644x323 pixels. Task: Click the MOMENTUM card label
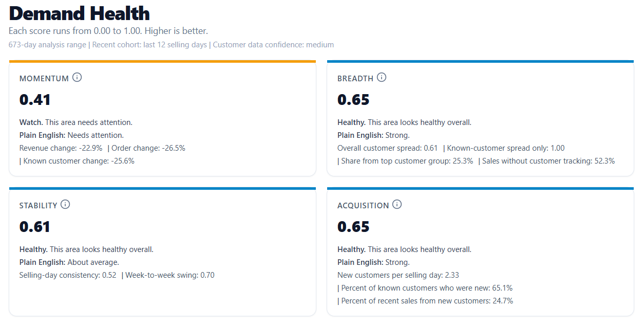(x=44, y=79)
